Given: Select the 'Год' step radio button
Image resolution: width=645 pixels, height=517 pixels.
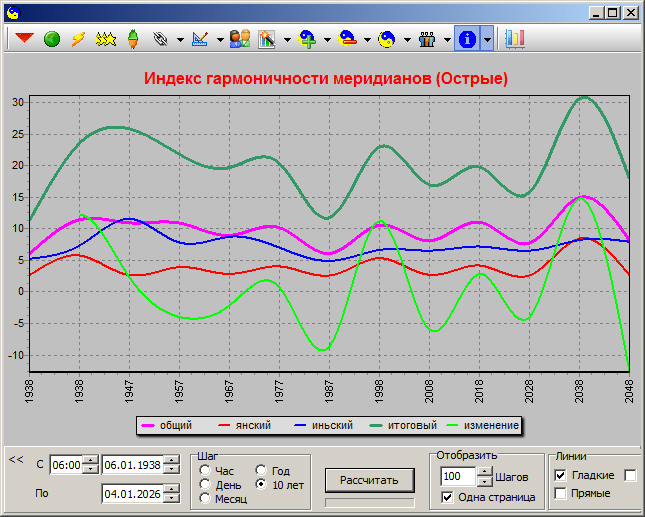Looking at the screenshot, I should coord(262,471).
